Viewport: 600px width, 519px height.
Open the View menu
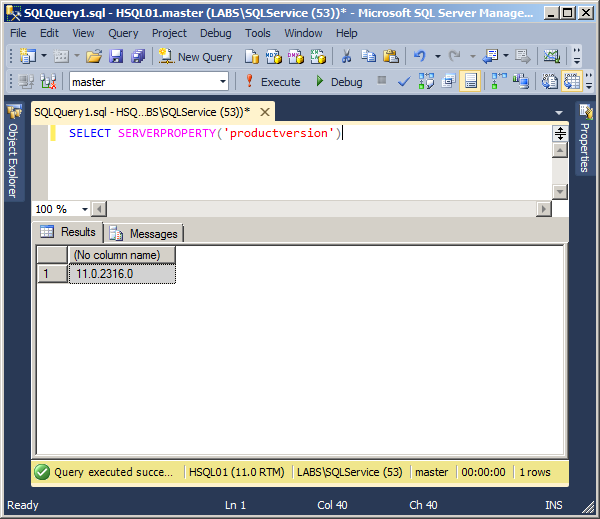tap(83, 33)
